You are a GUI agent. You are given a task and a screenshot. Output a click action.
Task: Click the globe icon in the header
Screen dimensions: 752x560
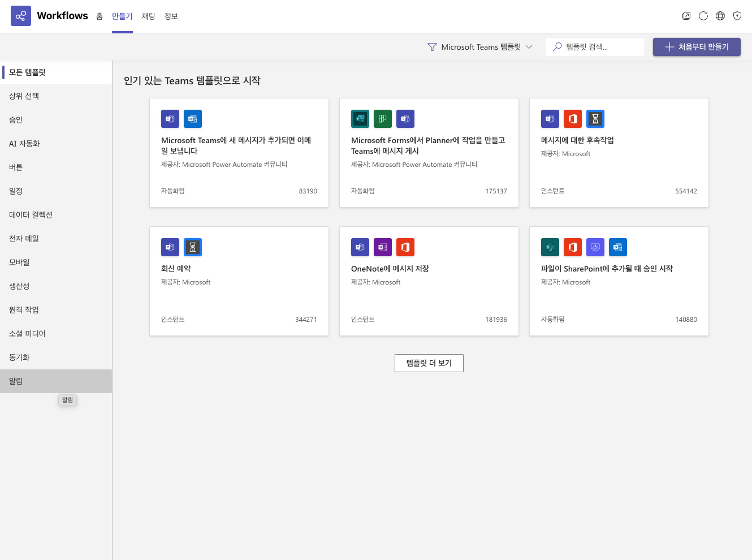[720, 16]
